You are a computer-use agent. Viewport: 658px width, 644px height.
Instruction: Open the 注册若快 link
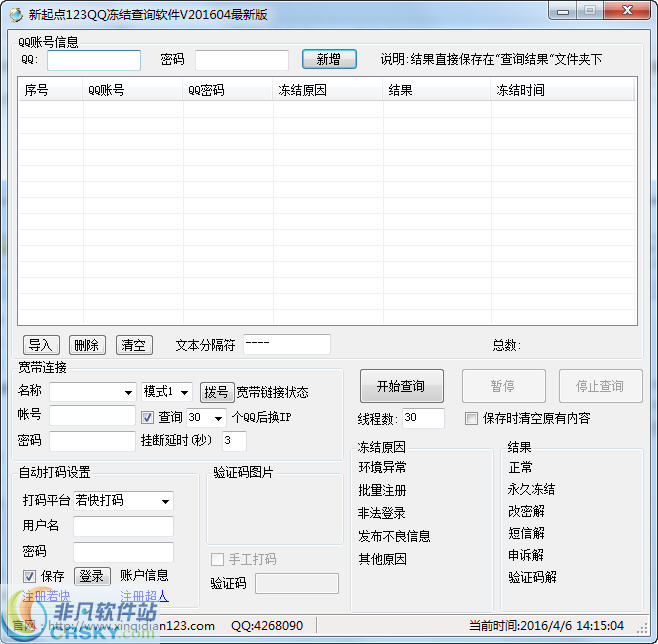46,596
